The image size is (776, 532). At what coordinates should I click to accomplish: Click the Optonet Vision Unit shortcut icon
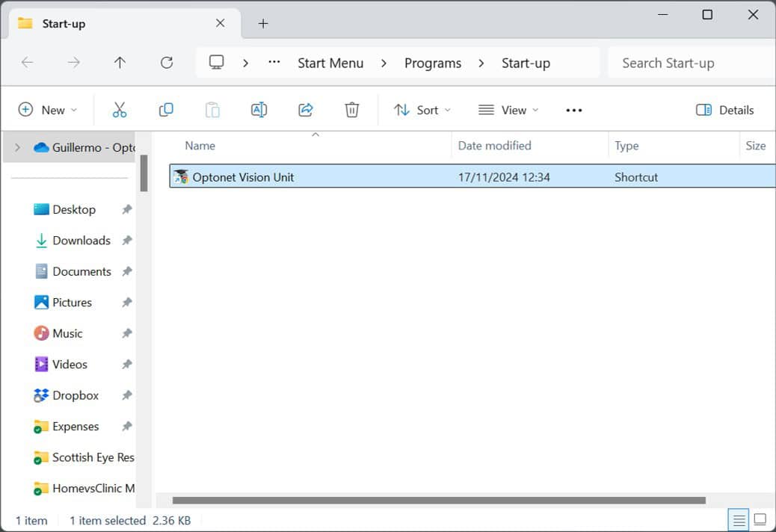pyautogui.click(x=181, y=176)
